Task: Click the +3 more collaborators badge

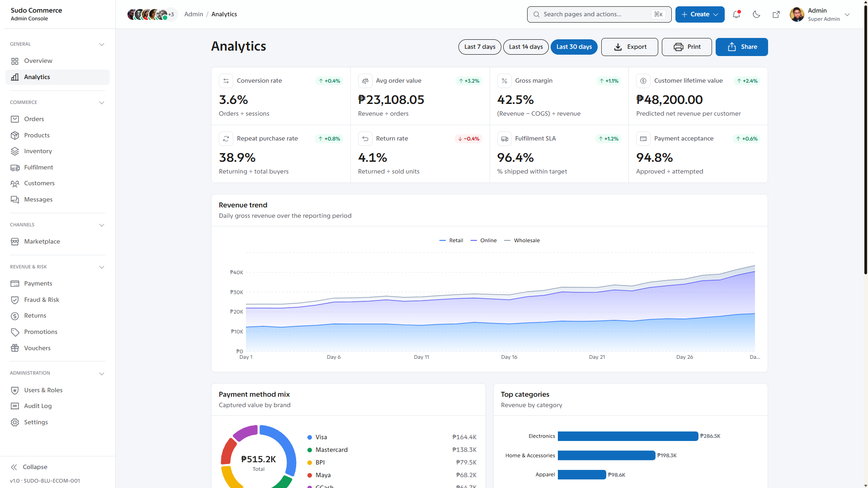Action: tap(171, 14)
